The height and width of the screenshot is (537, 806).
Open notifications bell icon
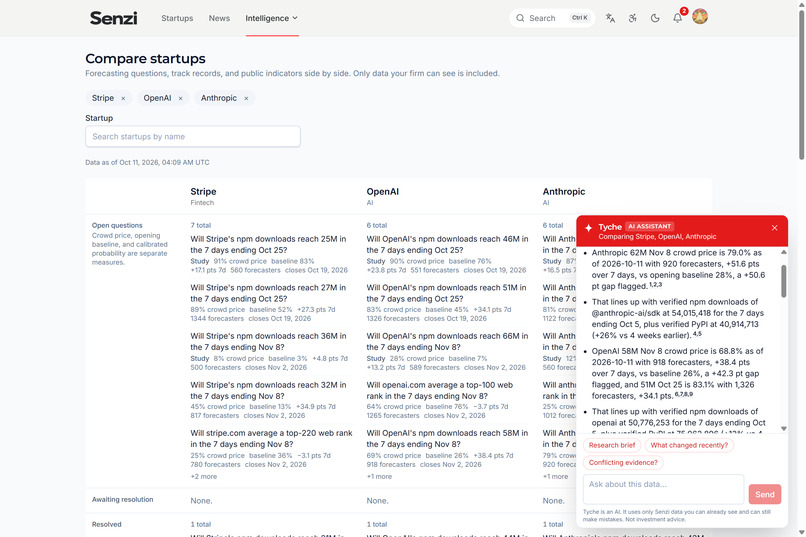(x=677, y=18)
